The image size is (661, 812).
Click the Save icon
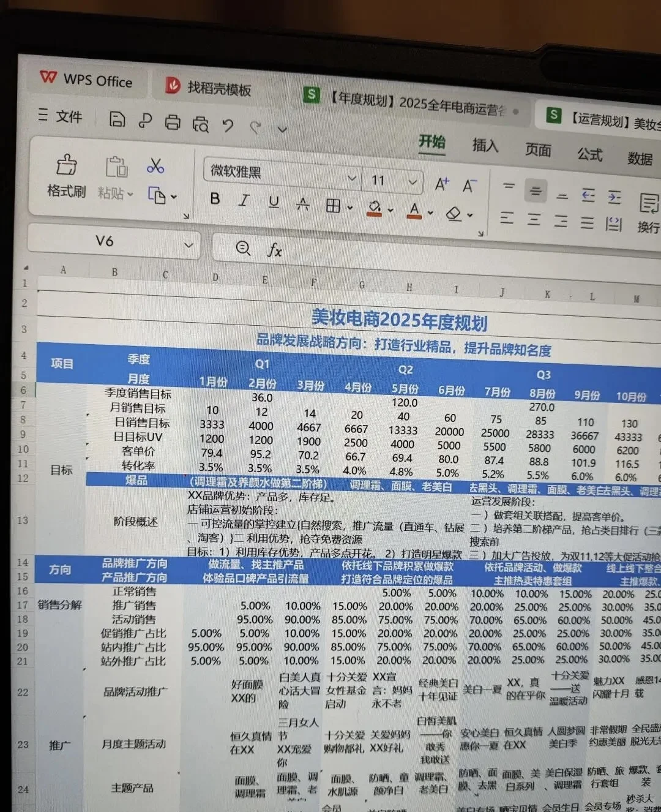[x=116, y=121]
